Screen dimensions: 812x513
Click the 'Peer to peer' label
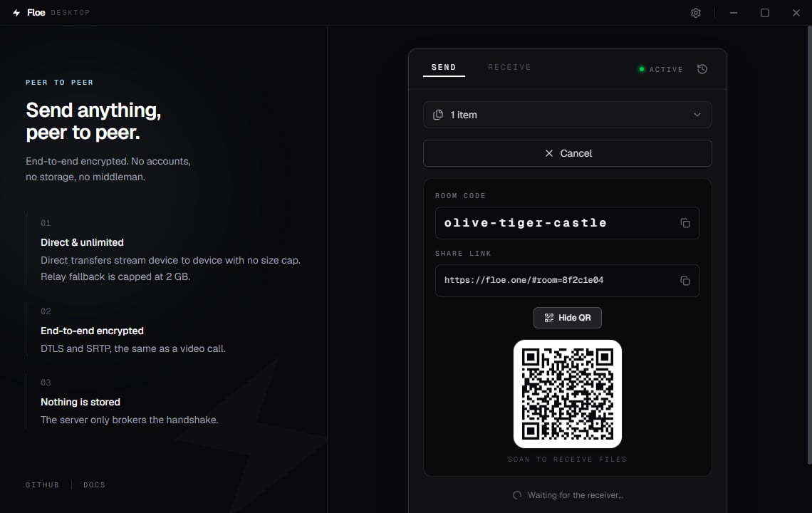coord(60,83)
